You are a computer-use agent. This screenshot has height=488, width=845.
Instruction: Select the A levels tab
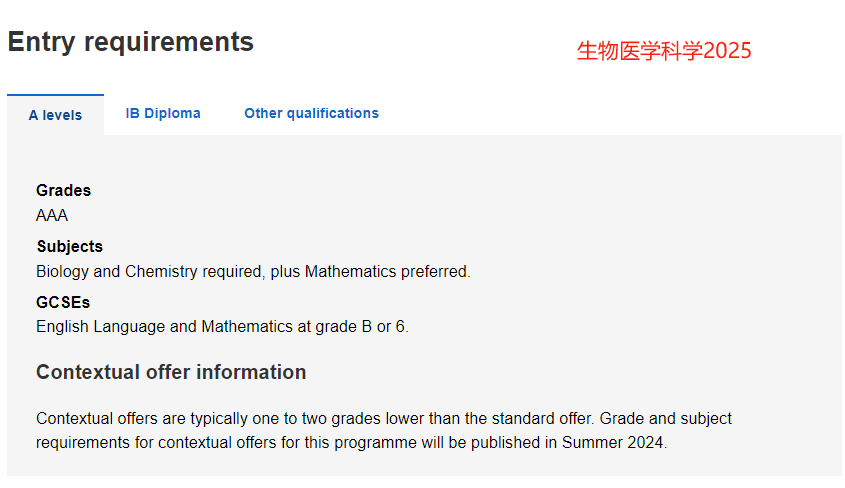point(56,115)
